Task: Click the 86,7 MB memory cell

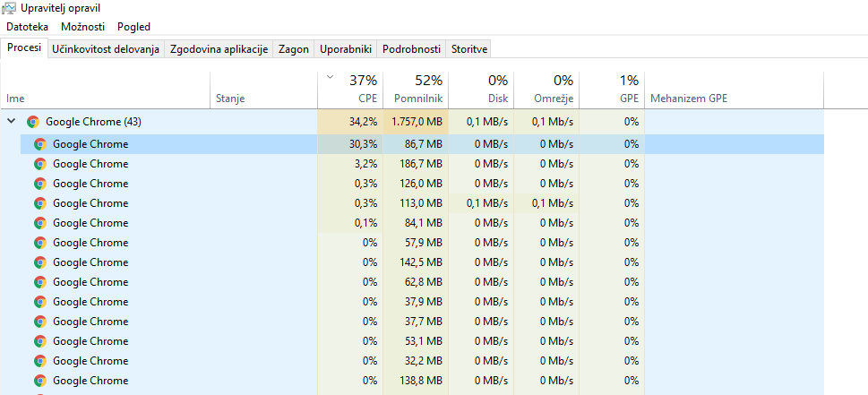Action: point(416,144)
